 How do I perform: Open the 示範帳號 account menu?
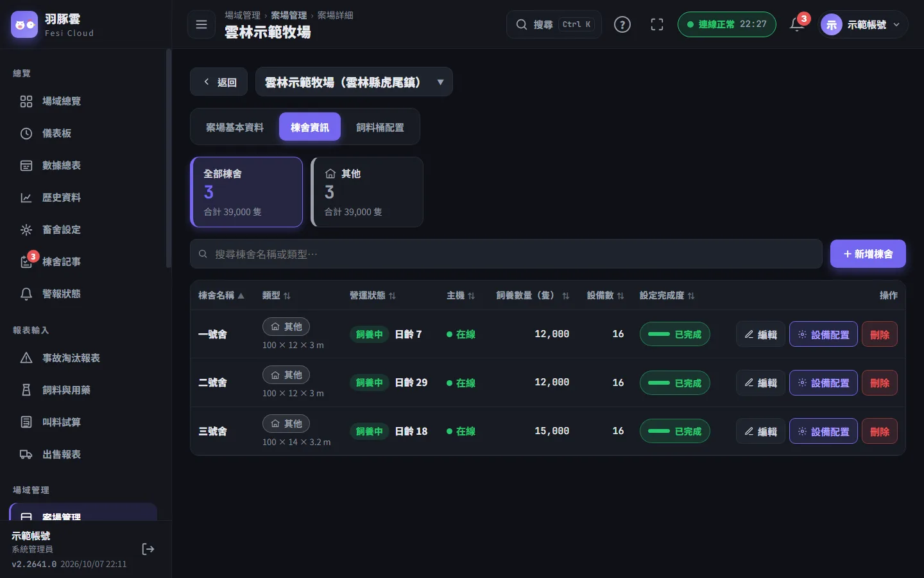tap(863, 24)
